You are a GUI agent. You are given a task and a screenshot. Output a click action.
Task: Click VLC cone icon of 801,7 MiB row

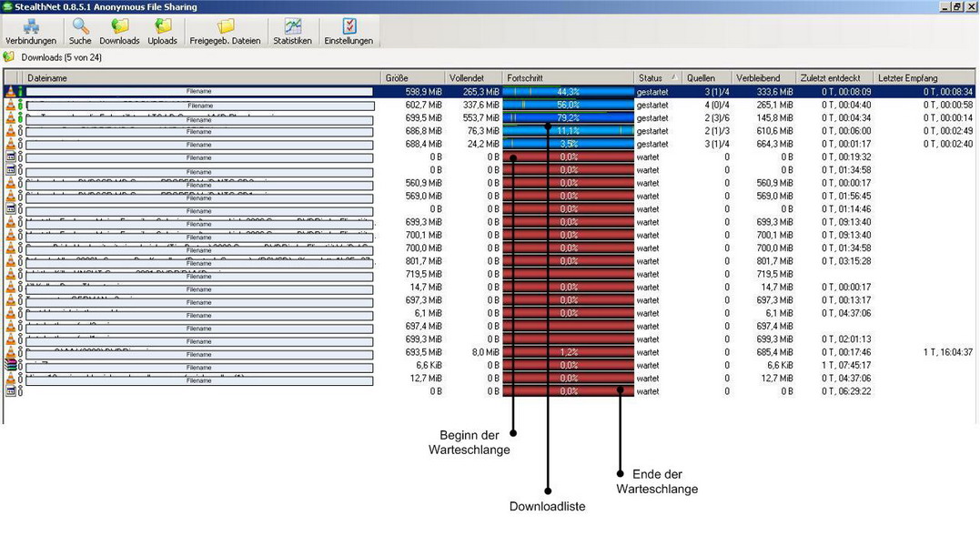click(11, 261)
